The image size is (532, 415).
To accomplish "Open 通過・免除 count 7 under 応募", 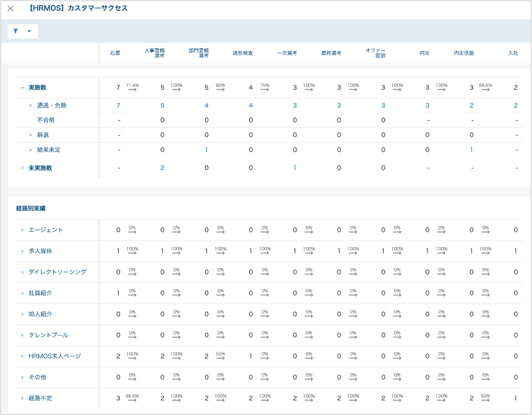I will 118,106.
